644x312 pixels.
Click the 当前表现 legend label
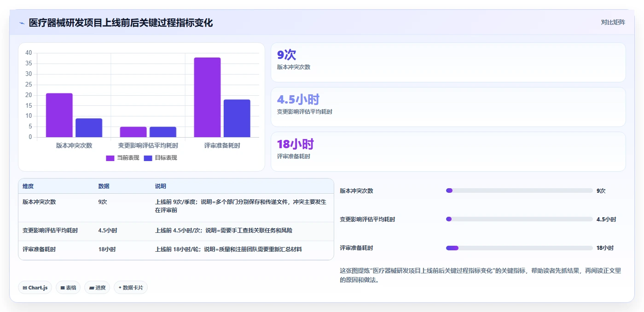(128, 158)
